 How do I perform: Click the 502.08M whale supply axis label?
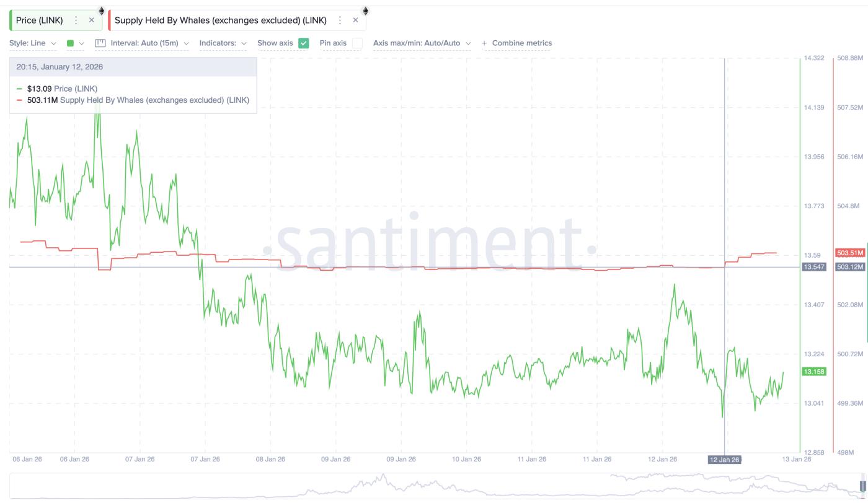850,305
